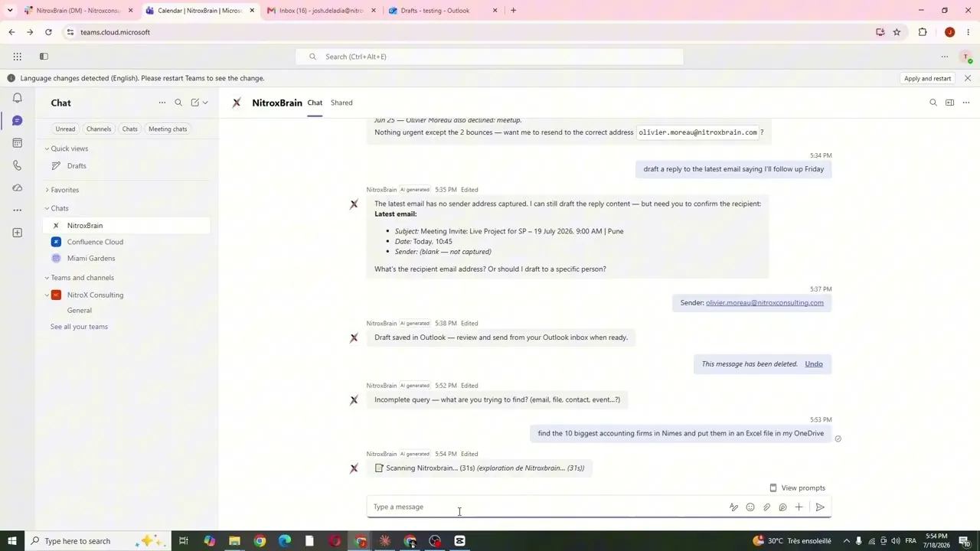Open the loop component icon in compose box
980x551 pixels.
[782, 507]
